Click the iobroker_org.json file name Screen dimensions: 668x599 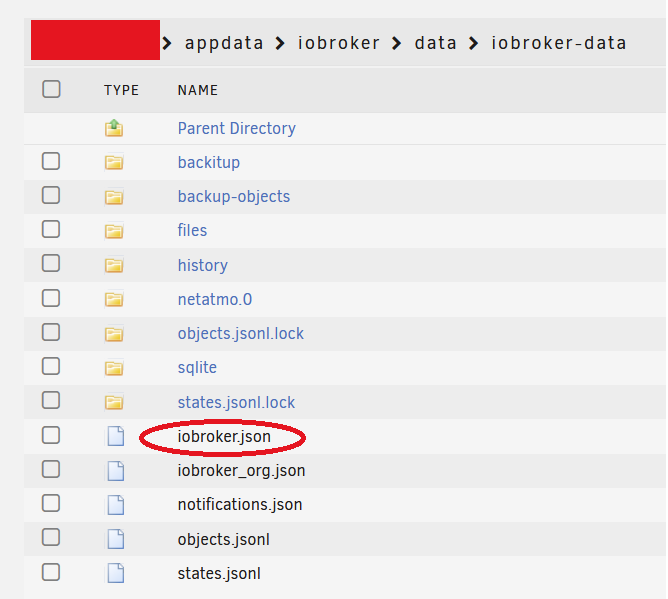pos(241,471)
